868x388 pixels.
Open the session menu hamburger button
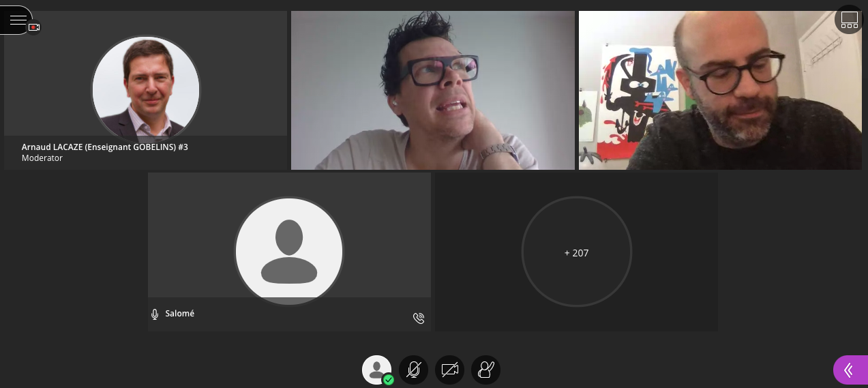[x=16, y=20]
